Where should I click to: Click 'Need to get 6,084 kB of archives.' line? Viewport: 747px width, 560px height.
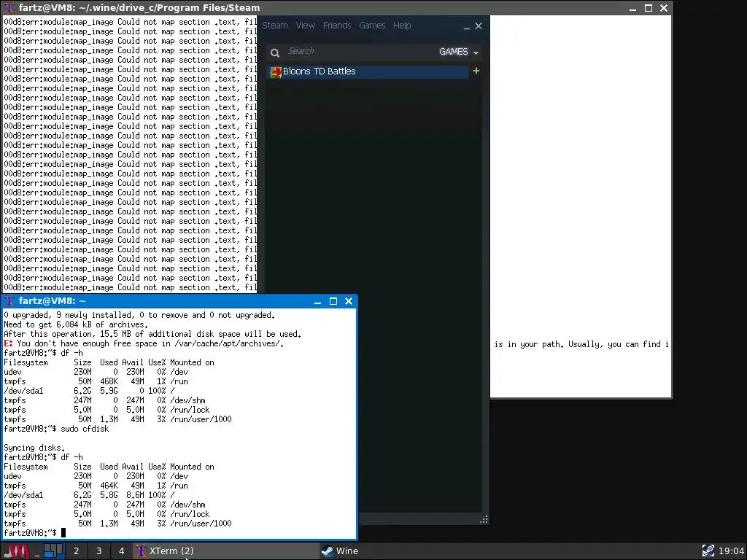tap(76, 324)
